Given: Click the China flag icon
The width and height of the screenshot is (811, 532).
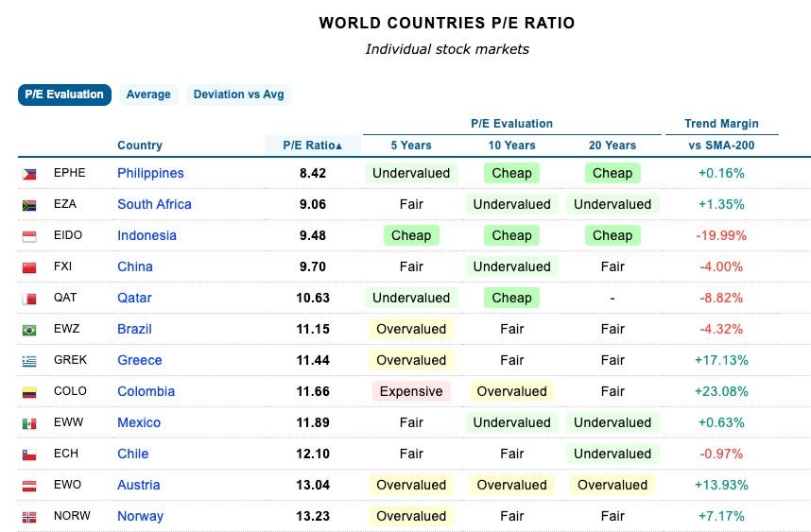Looking at the screenshot, I should click(29, 267).
